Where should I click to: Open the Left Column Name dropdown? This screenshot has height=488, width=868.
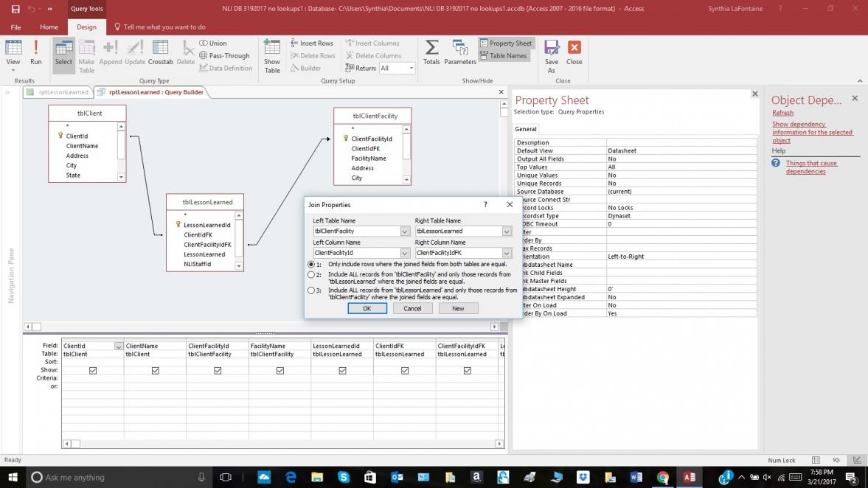(405, 253)
